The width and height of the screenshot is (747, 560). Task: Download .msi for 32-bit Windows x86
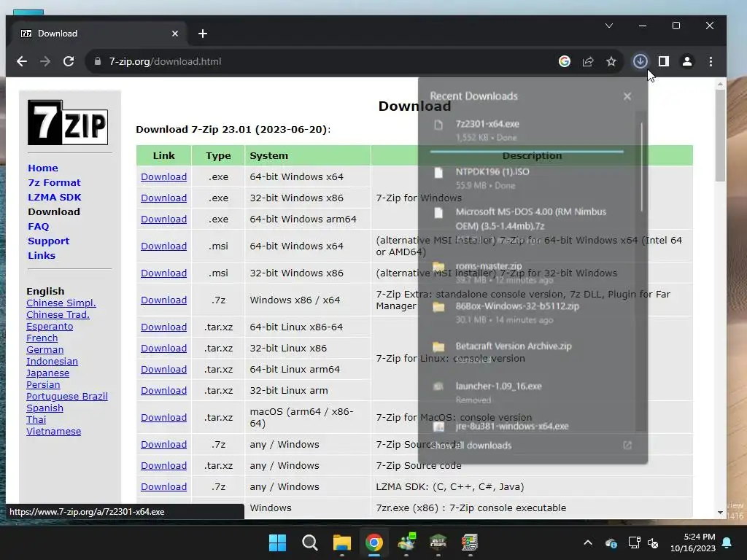pyautogui.click(x=163, y=273)
